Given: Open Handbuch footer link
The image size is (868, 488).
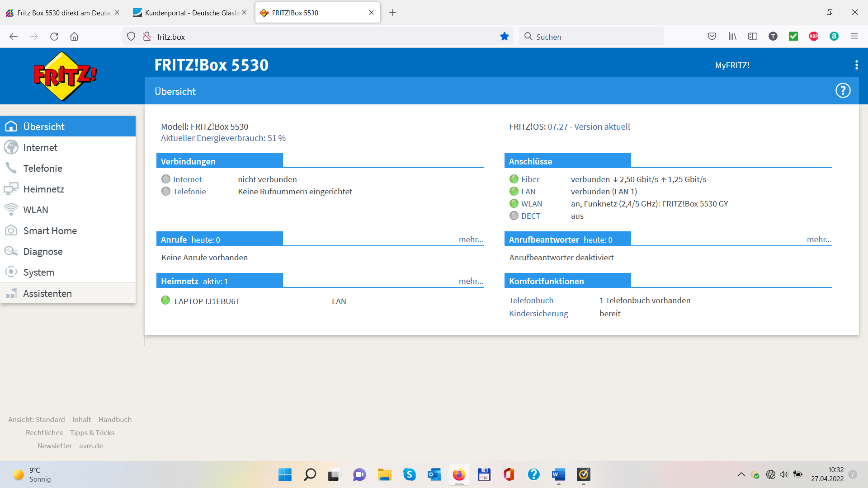Looking at the screenshot, I should pyautogui.click(x=115, y=420).
